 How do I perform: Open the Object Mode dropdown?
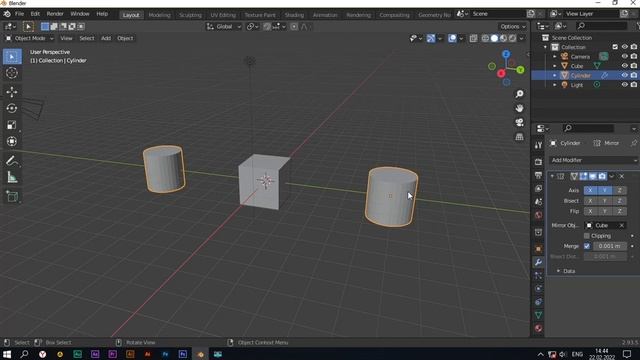[x=30, y=38]
